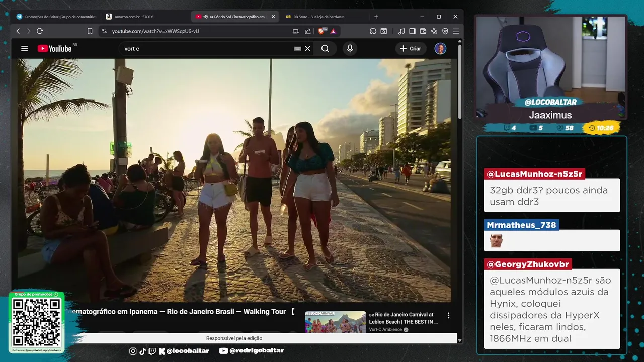Open the Brave Shields lion icon
644x362 pixels.
click(322, 31)
